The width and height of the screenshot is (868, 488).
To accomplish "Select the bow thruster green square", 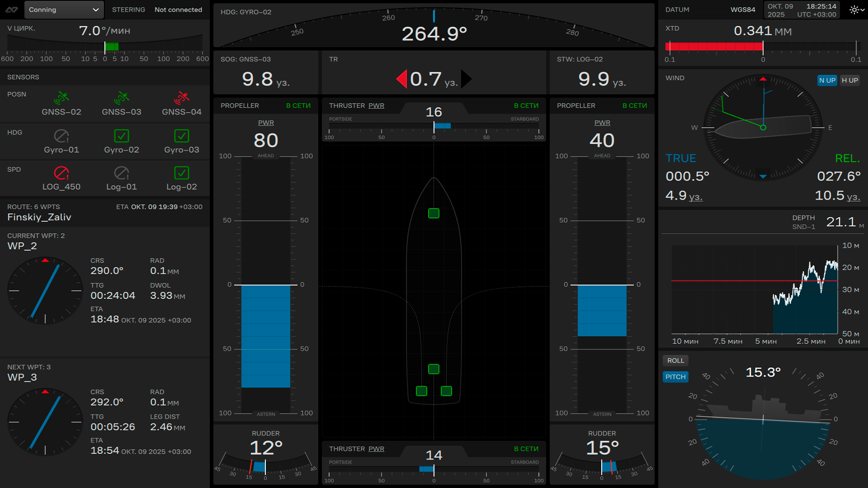I will [x=434, y=213].
